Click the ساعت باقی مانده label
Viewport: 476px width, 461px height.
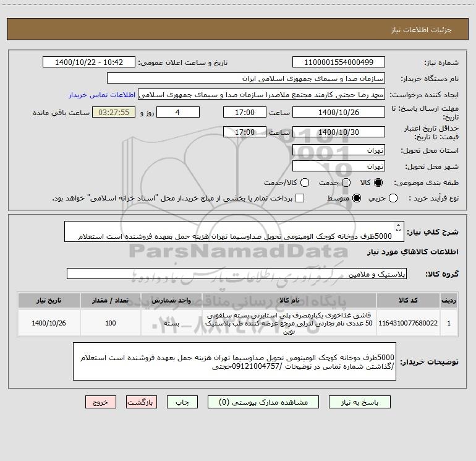click(x=61, y=113)
